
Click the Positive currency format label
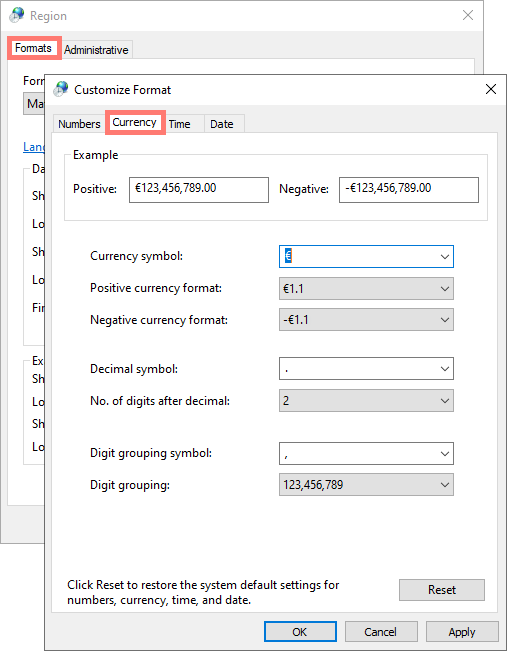click(156, 288)
